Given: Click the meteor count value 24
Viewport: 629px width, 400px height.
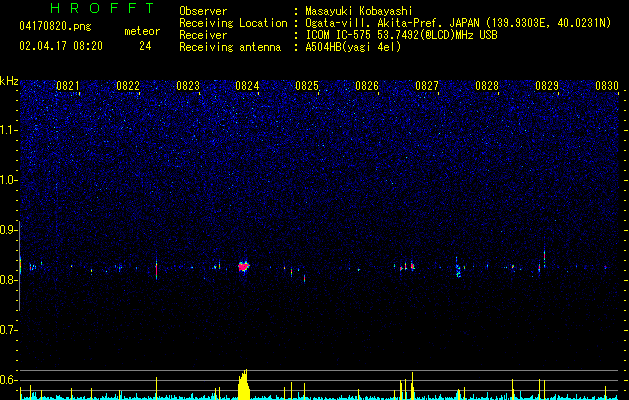Looking at the screenshot, I should [145, 46].
